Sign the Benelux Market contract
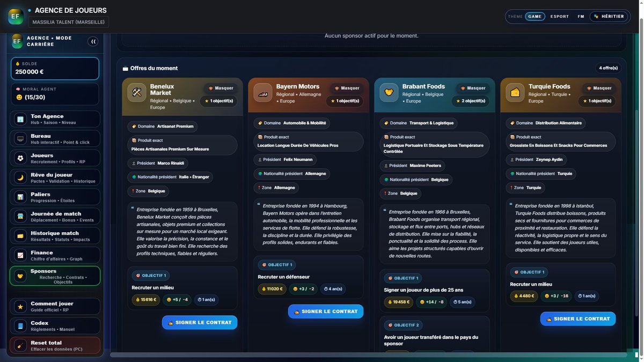Screen dimensions: 644x362 coord(200,322)
